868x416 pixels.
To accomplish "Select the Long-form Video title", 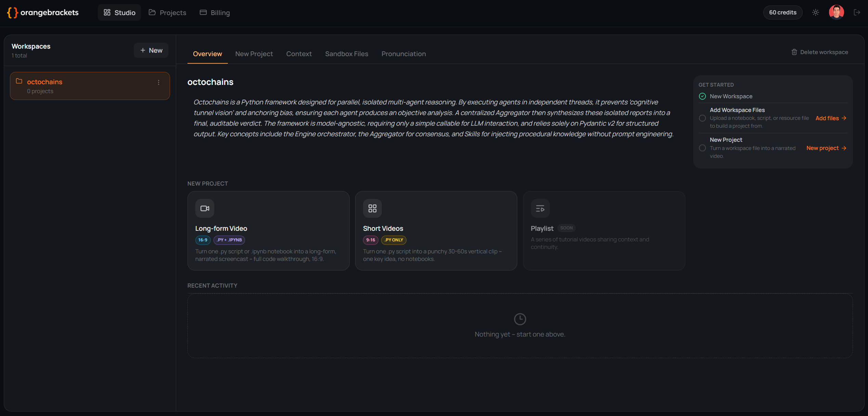I will (221, 228).
